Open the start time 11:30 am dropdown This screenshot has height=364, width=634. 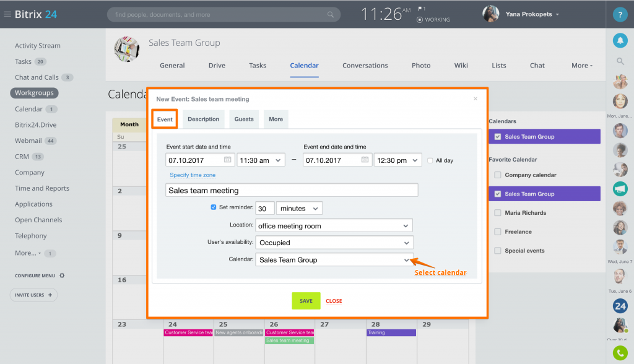[x=261, y=160]
